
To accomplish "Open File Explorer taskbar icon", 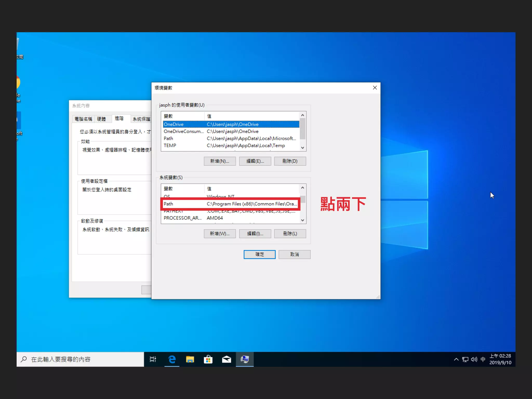I will [190, 359].
